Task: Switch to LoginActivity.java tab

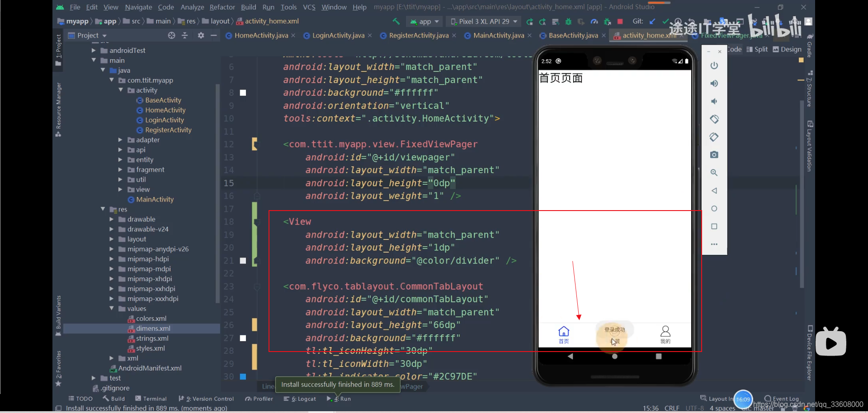Action: pyautogui.click(x=338, y=35)
